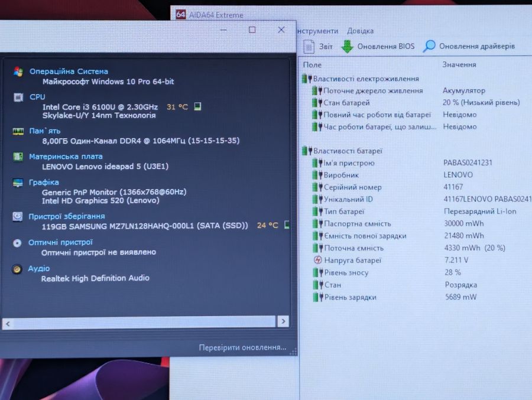The width and height of the screenshot is (532, 400).
Task: Click battery icon beside Паспортна ємність
Action: pyautogui.click(x=317, y=223)
